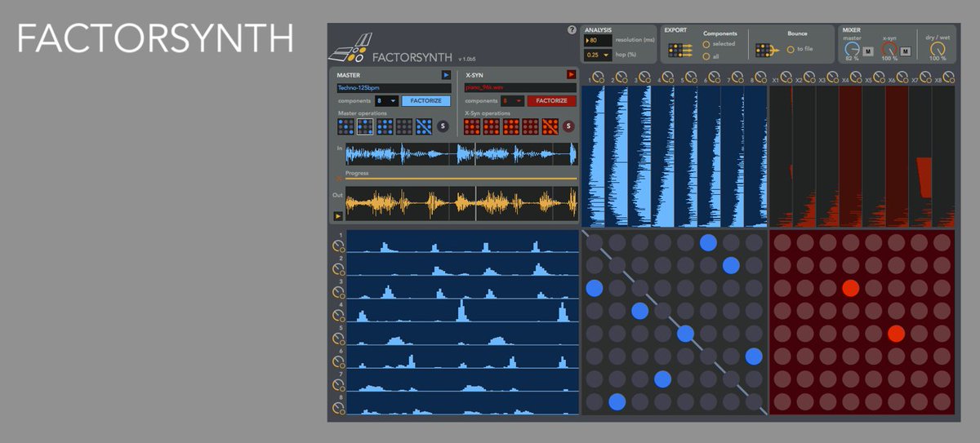Mute the x-syn channel with M button
The height and width of the screenshot is (443, 980).
pyautogui.click(x=906, y=51)
